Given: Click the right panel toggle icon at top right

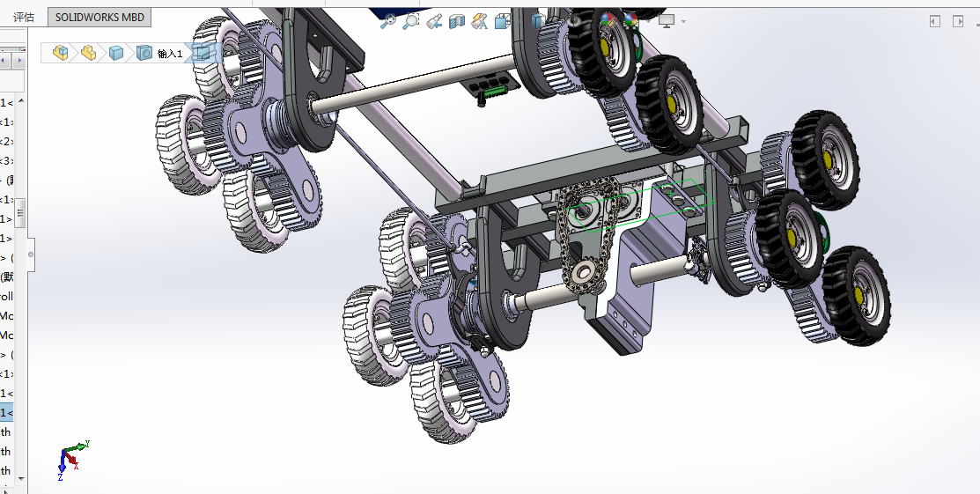Looking at the screenshot, I should pyautogui.click(x=958, y=21).
